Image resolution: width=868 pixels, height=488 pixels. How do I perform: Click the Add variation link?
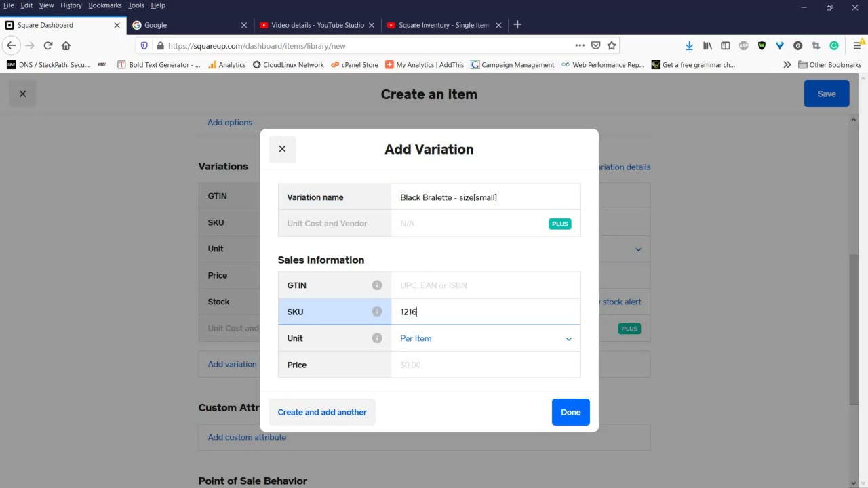(x=233, y=364)
